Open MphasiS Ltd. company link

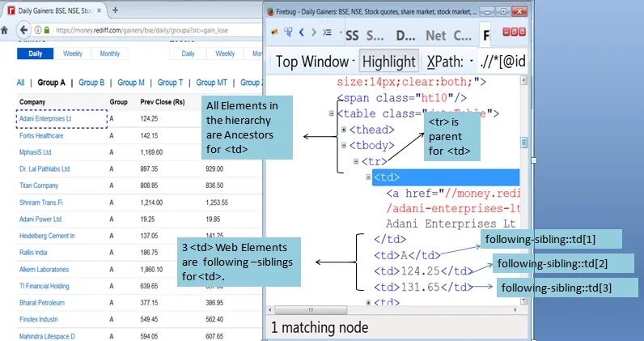pyautogui.click(x=36, y=152)
